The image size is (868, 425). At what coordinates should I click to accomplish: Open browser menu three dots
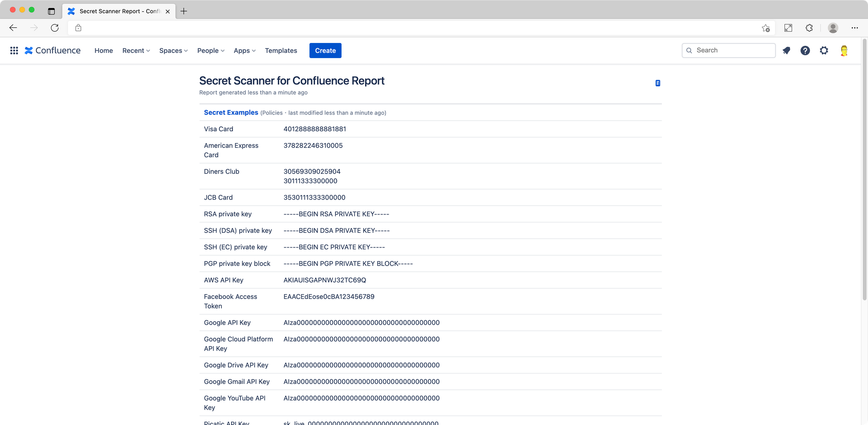tap(855, 28)
